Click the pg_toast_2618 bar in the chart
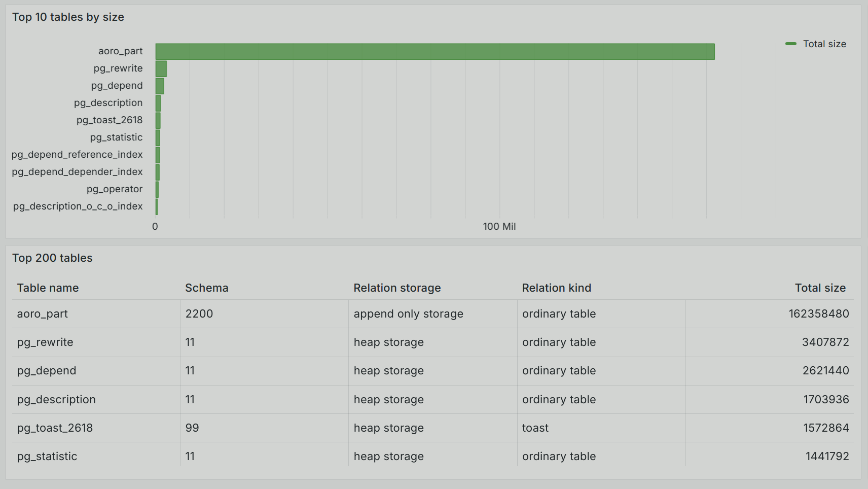 point(158,120)
